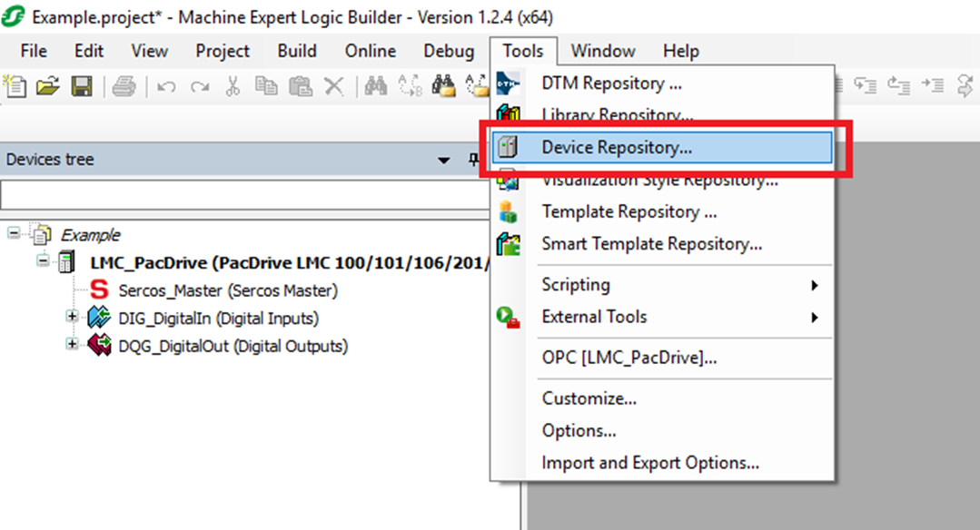Click the DIG_DigitalIn inputs icon
The image size is (980, 530).
99,319
